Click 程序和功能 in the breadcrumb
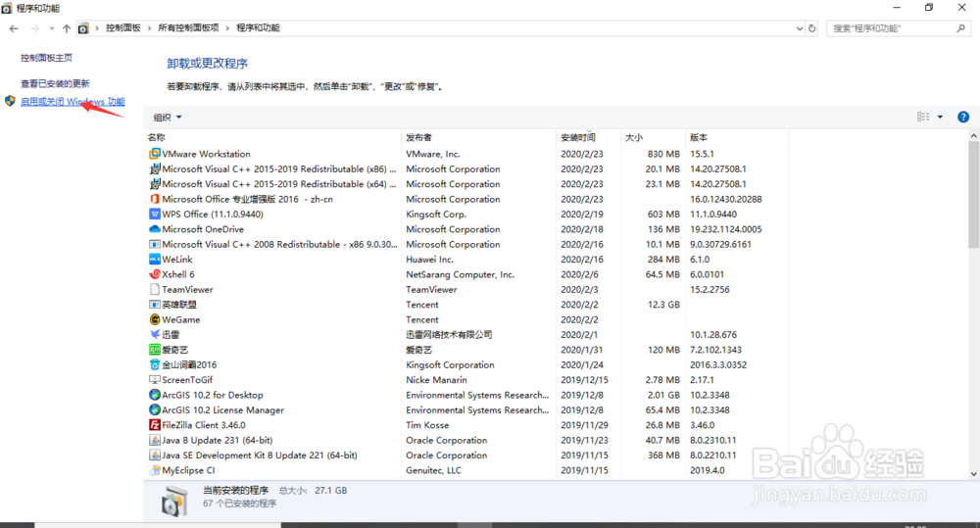The height and width of the screenshot is (528, 980). 258,28
